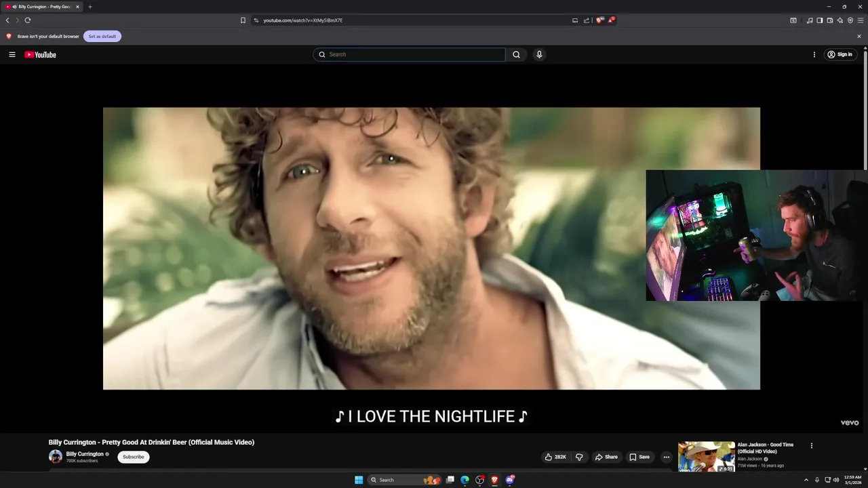Open Task View from the taskbar
This screenshot has width=868, height=488.
[x=450, y=480]
